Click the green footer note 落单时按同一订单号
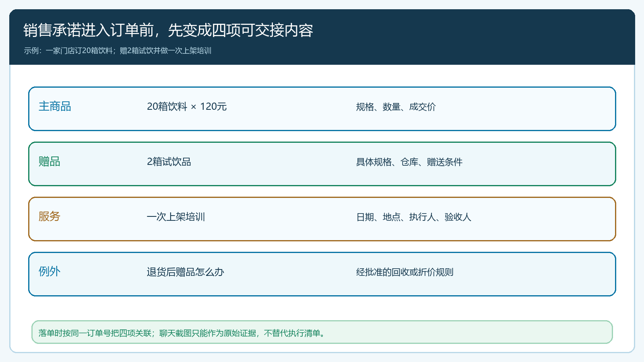The image size is (644, 362). pos(322,333)
